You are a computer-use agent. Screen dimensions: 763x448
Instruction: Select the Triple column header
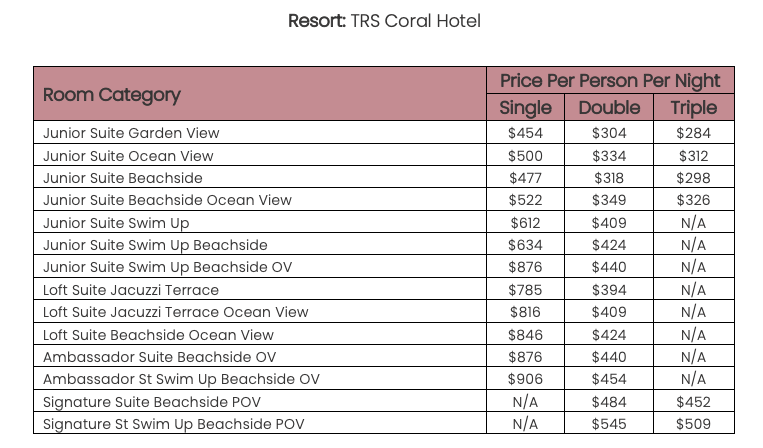tap(693, 108)
